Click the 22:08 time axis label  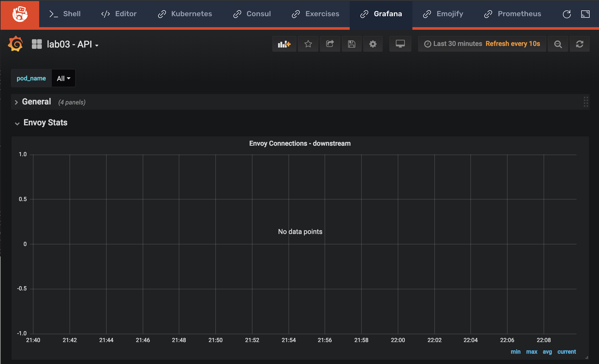point(544,340)
